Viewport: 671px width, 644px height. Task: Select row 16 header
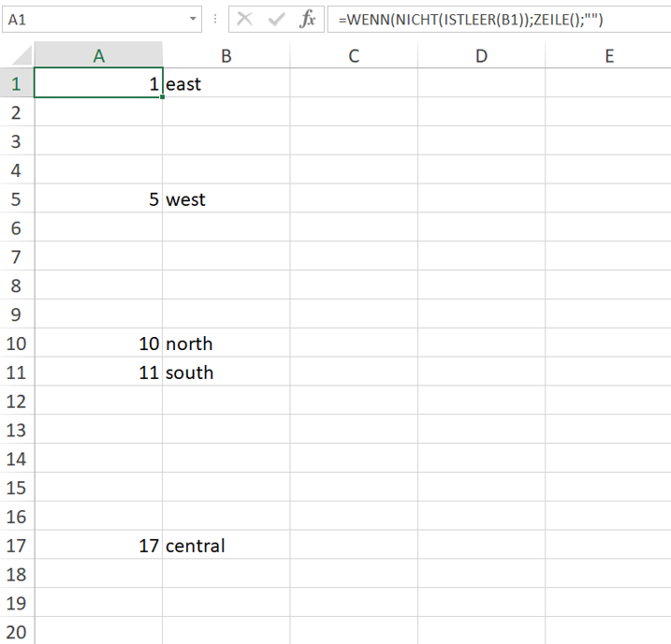click(x=17, y=516)
